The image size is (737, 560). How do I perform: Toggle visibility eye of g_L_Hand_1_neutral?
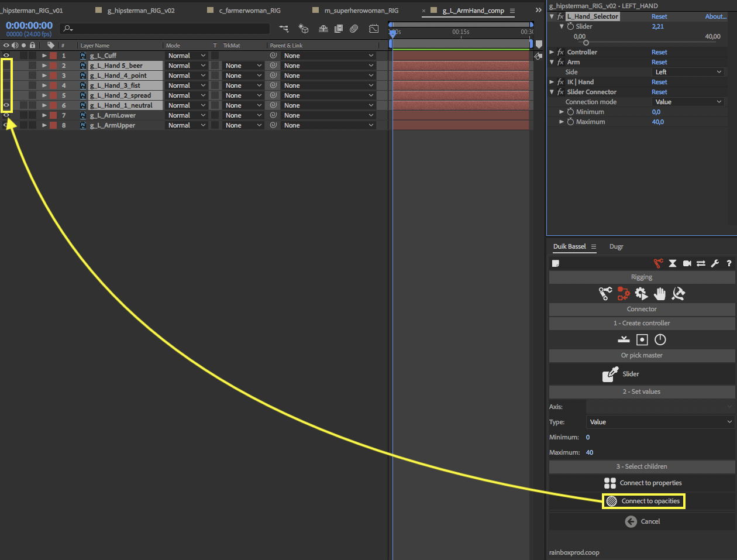click(6, 105)
